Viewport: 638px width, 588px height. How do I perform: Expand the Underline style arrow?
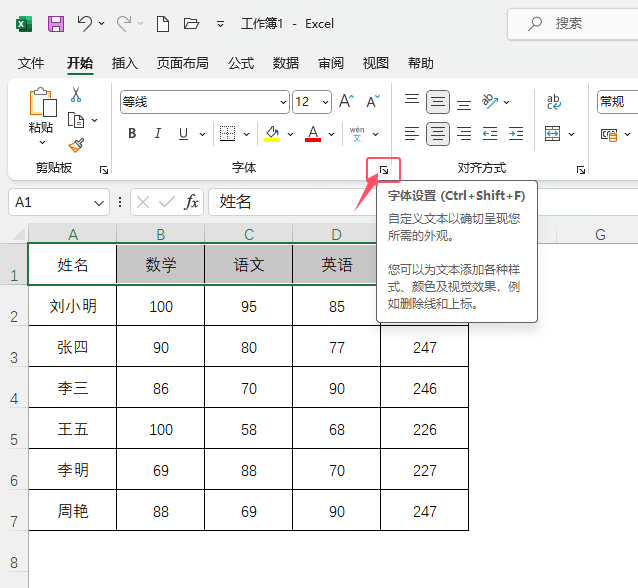(x=202, y=134)
